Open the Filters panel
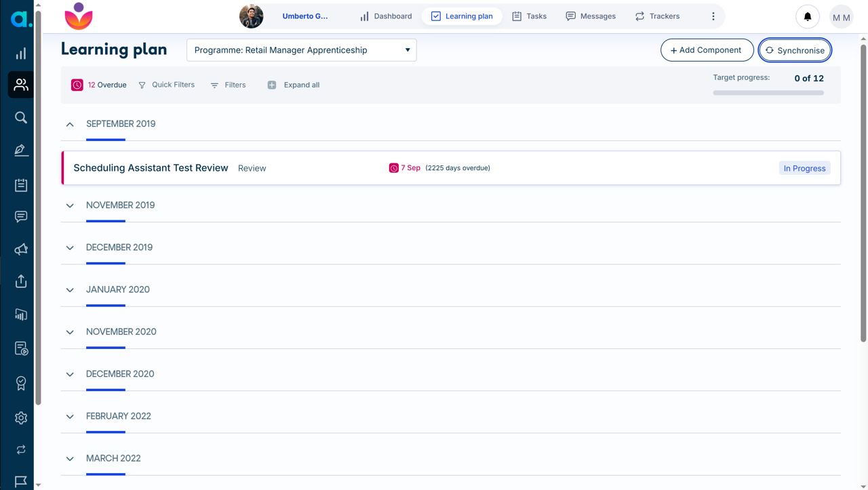 click(228, 85)
